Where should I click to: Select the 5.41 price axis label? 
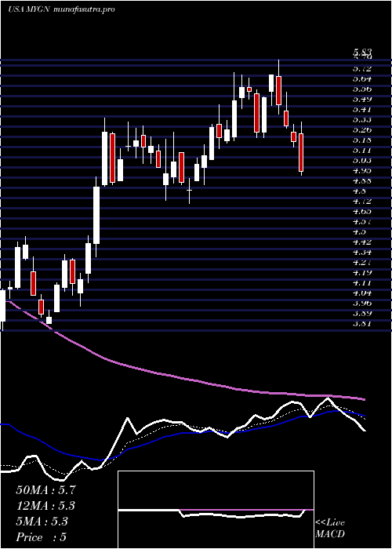pos(362,109)
